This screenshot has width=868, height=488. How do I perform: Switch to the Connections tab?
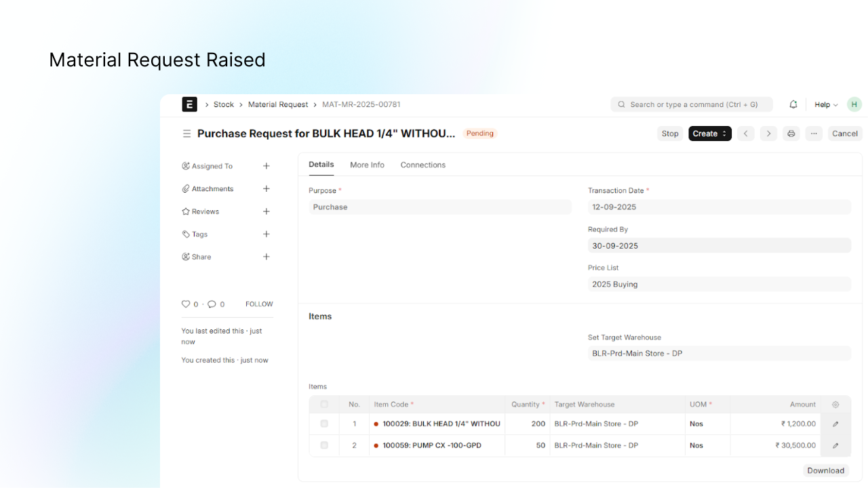click(423, 165)
